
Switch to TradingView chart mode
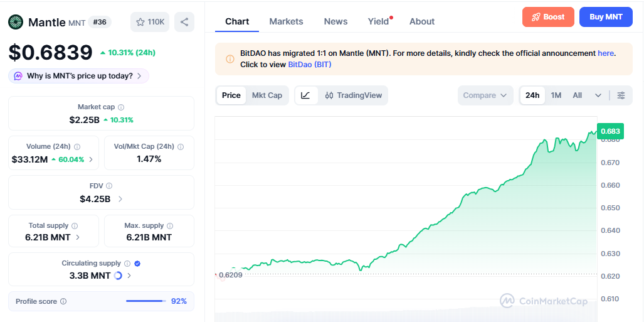click(354, 95)
